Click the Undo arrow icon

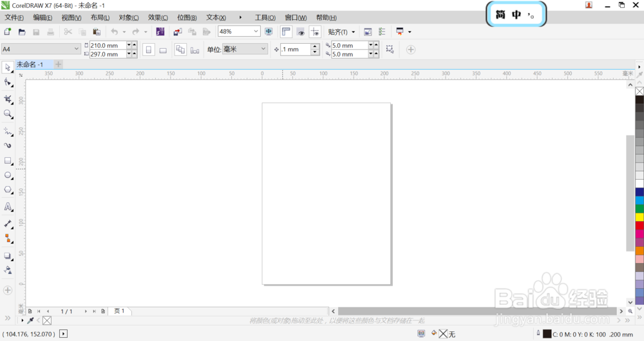(115, 32)
